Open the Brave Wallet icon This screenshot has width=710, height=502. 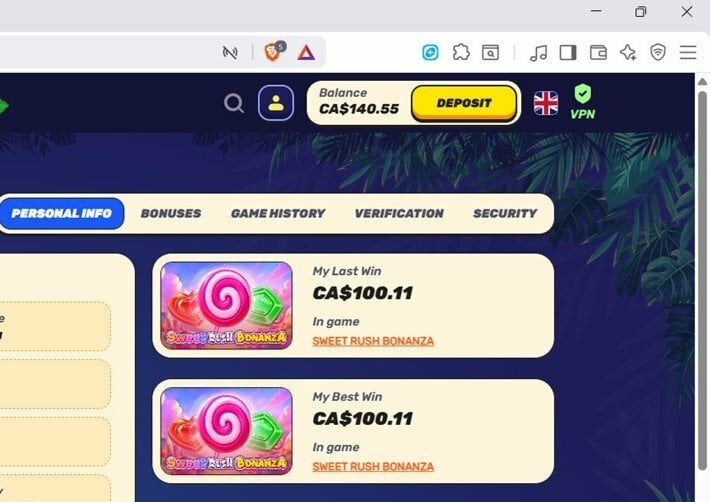[x=598, y=53]
